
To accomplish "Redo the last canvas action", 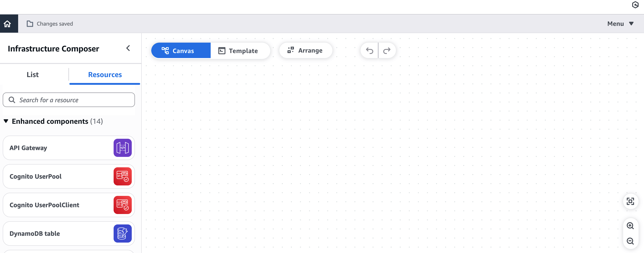I will point(387,51).
